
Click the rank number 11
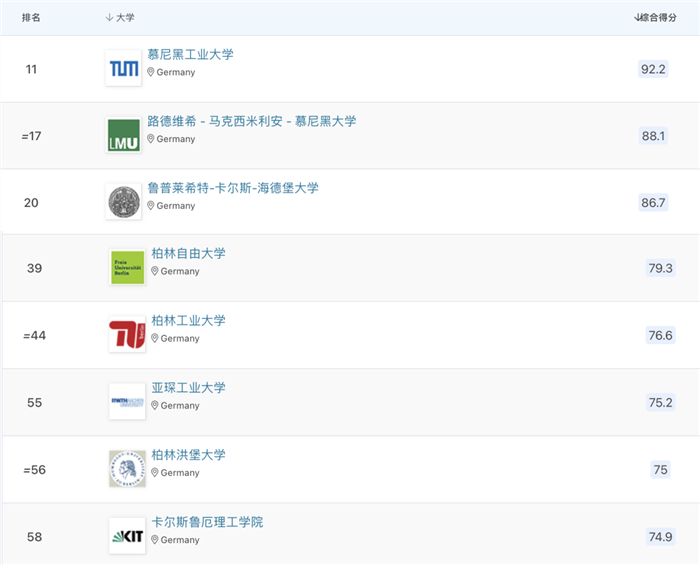pyautogui.click(x=31, y=69)
